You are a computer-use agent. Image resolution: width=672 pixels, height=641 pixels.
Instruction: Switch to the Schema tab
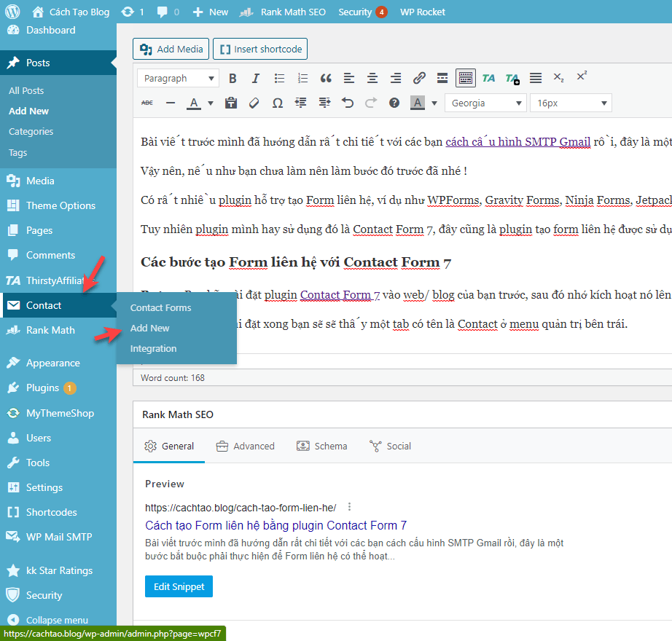pos(322,447)
